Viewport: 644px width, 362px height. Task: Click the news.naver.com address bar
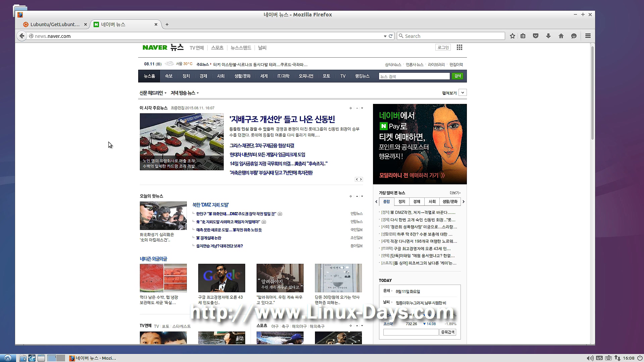click(208, 36)
